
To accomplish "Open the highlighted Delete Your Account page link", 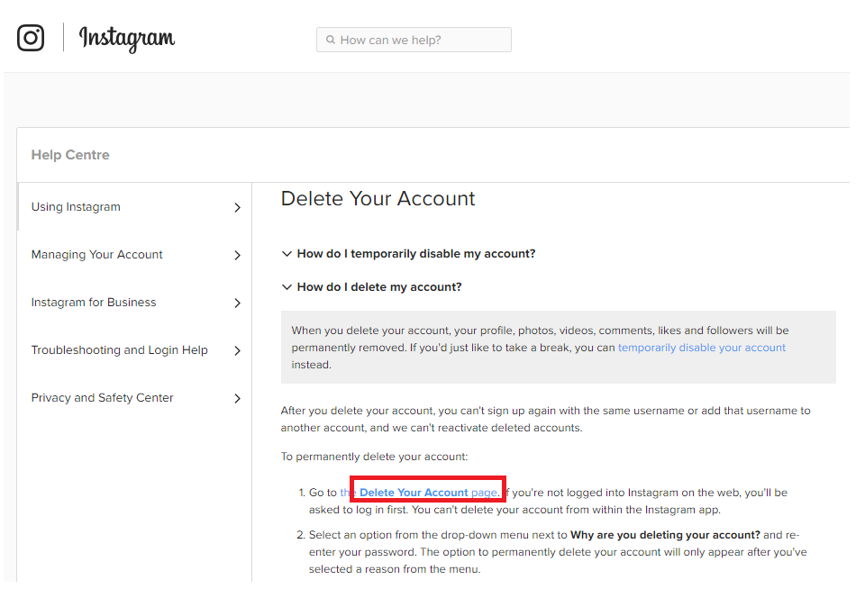I will point(427,493).
